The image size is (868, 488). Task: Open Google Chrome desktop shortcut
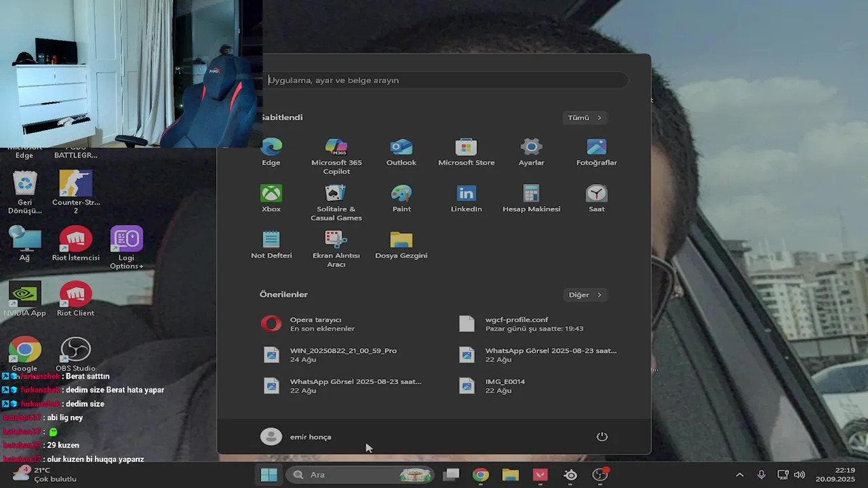point(25,354)
